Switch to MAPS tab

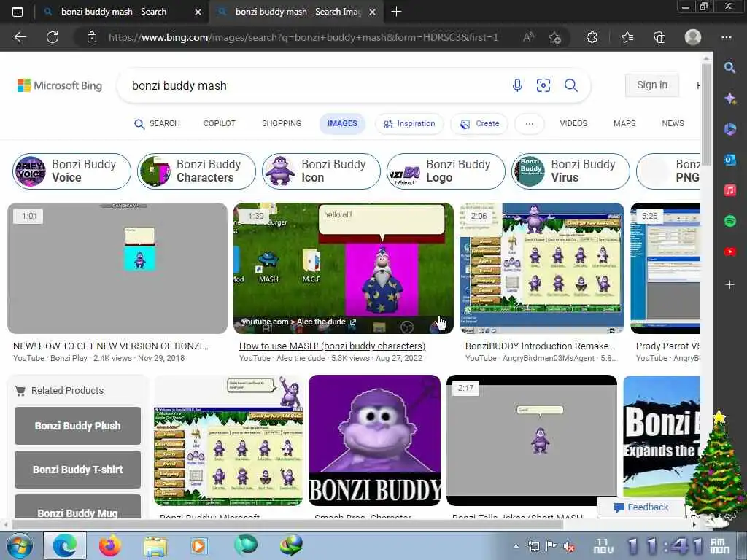click(624, 123)
